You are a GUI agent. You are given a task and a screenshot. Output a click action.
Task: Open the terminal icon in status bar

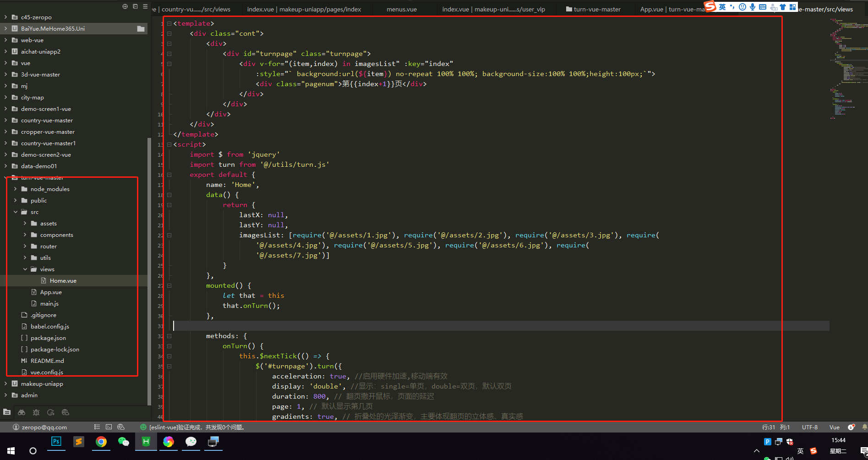(x=109, y=427)
